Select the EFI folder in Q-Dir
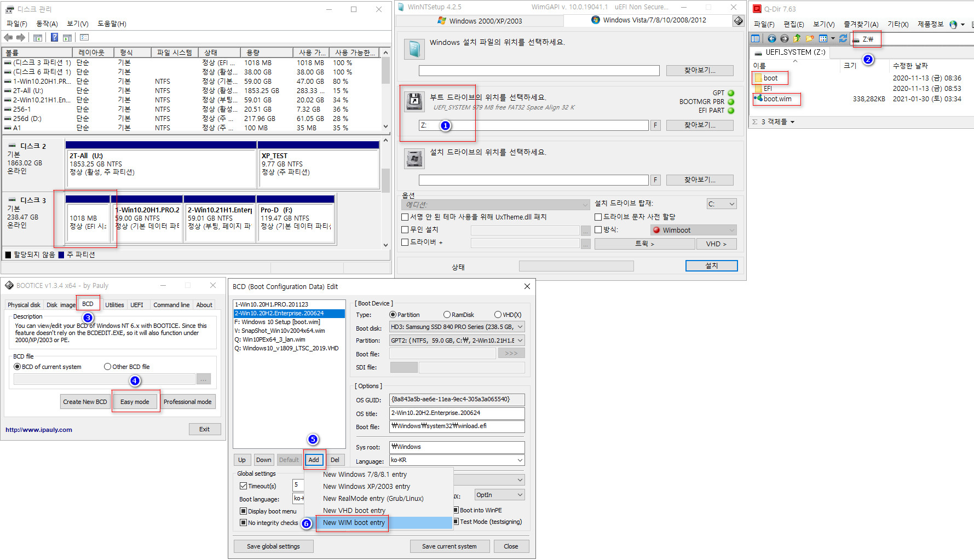 pyautogui.click(x=764, y=88)
